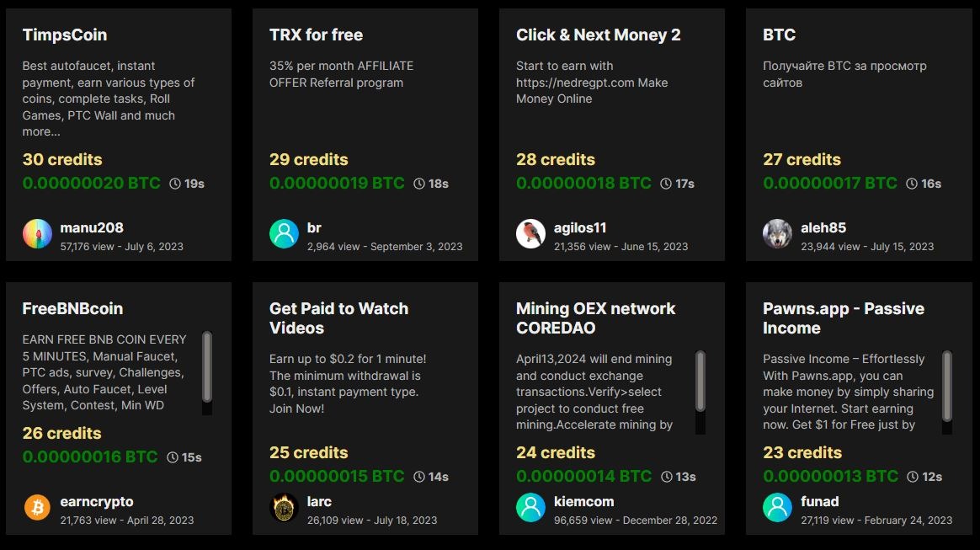Open larc's flaming coin avatar
The height and width of the screenshot is (550, 980).
pyautogui.click(x=284, y=508)
